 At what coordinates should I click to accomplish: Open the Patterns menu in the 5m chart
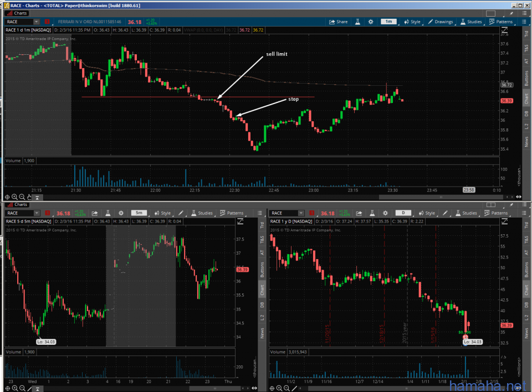coord(232,213)
